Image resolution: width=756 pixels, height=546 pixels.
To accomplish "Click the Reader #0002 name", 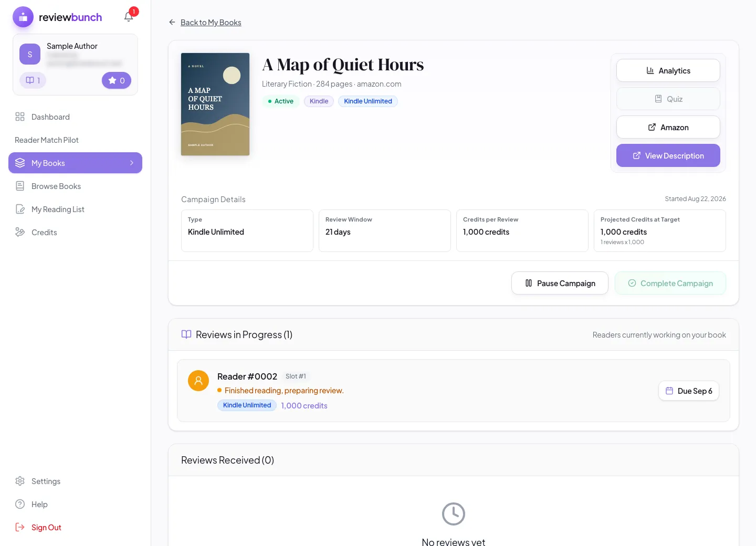I will click(x=247, y=376).
